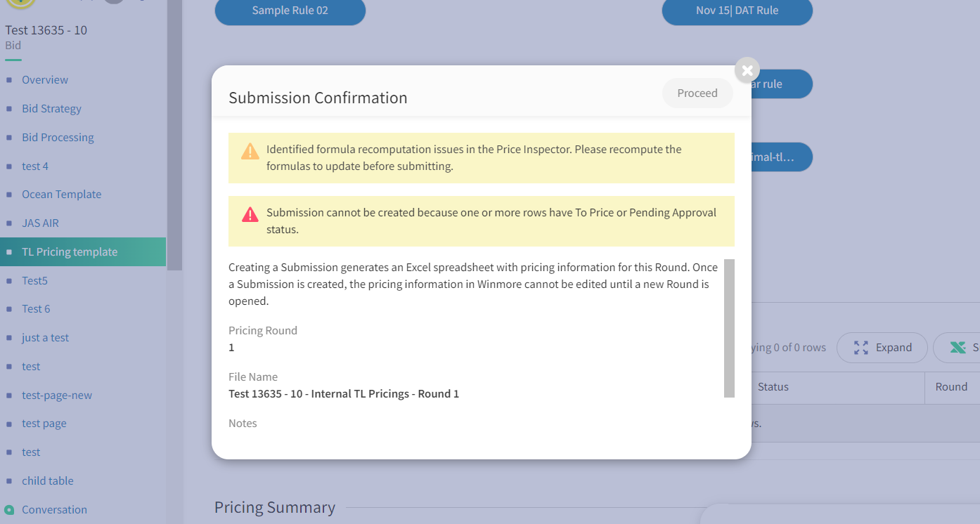Click the bullet icon beside Ocean Template

9,195
